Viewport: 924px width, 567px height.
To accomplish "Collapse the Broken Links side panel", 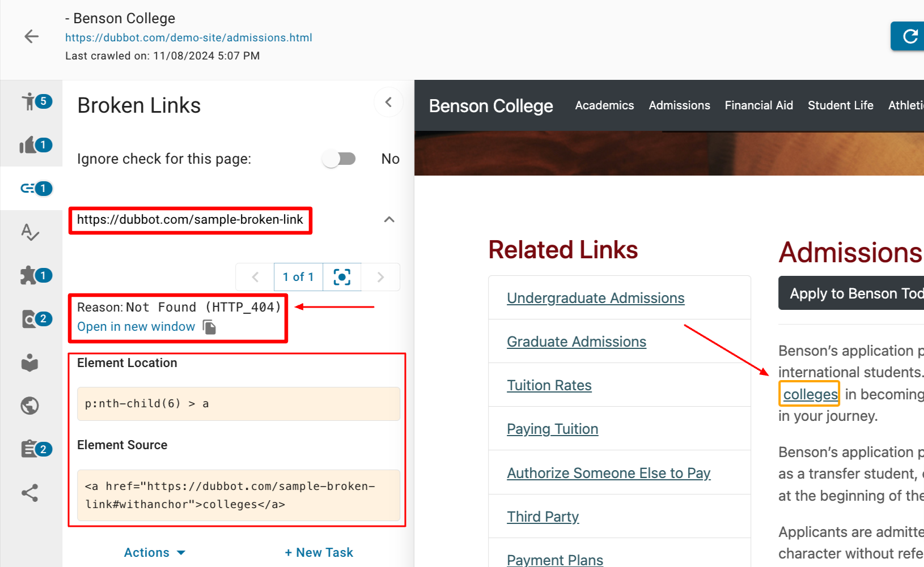I will 388,103.
